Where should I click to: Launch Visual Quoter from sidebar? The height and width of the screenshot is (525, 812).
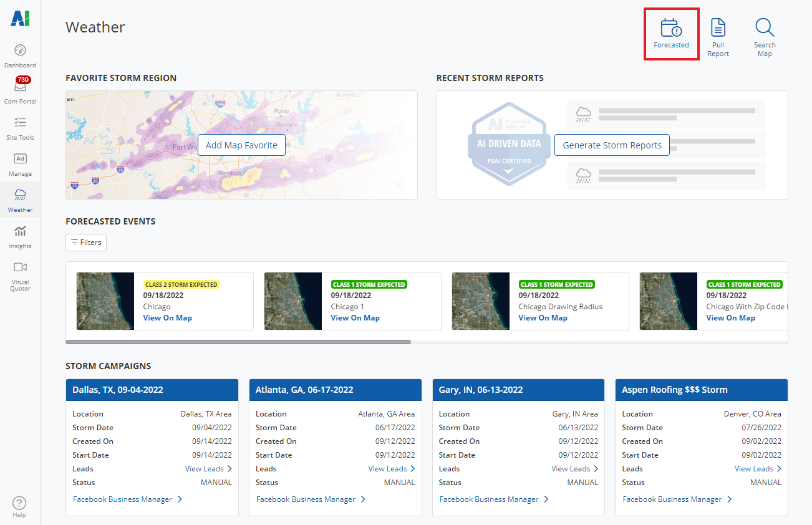tap(20, 267)
